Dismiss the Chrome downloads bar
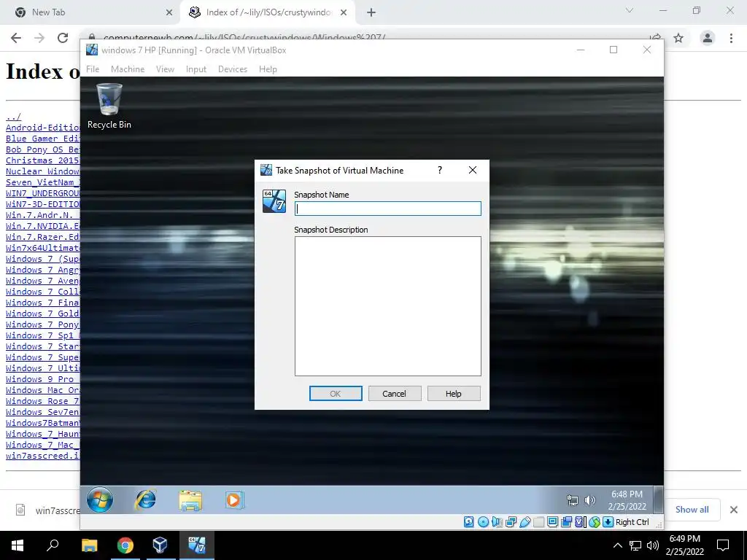This screenshot has height=560, width=747. pyautogui.click(x=734, y=510)
